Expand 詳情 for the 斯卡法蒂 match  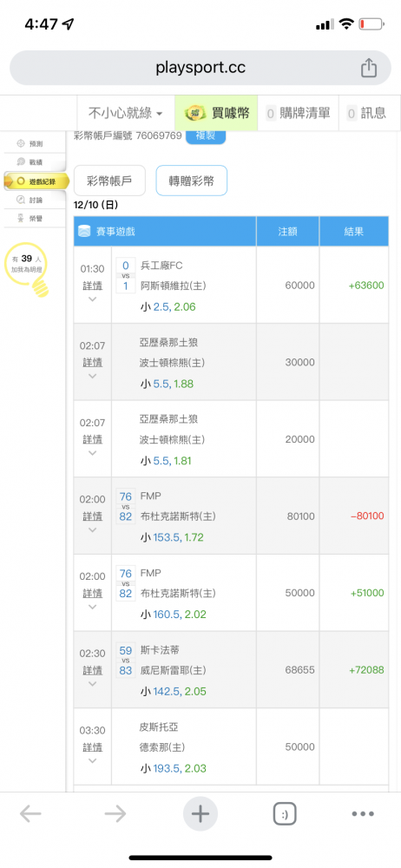93,670
